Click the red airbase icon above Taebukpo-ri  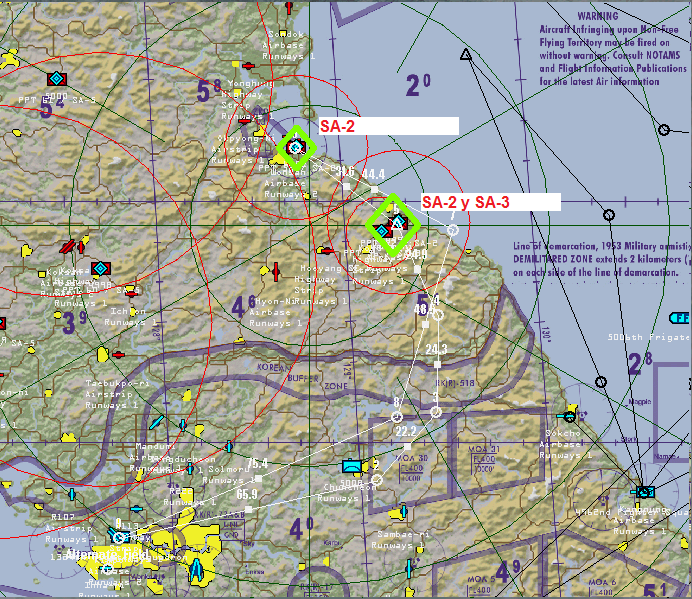coord(118,354)
